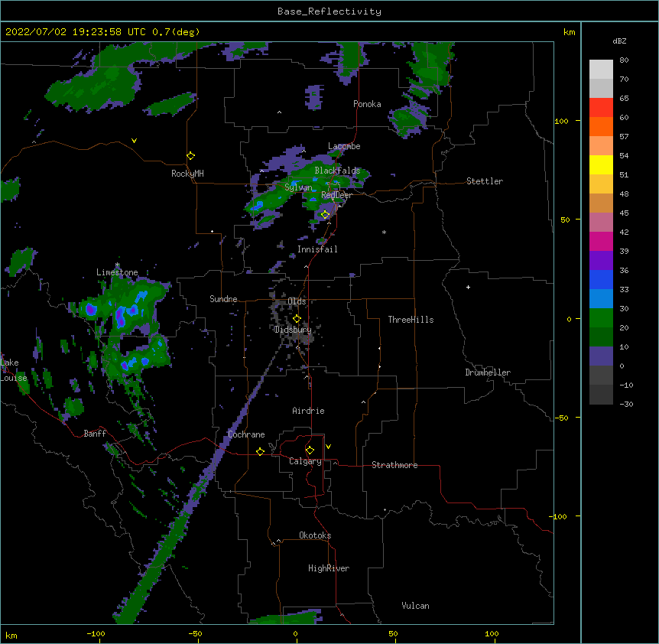659x644 pixels.
Task: Select the ThreeHills label
Action: [x=411, y=320]
